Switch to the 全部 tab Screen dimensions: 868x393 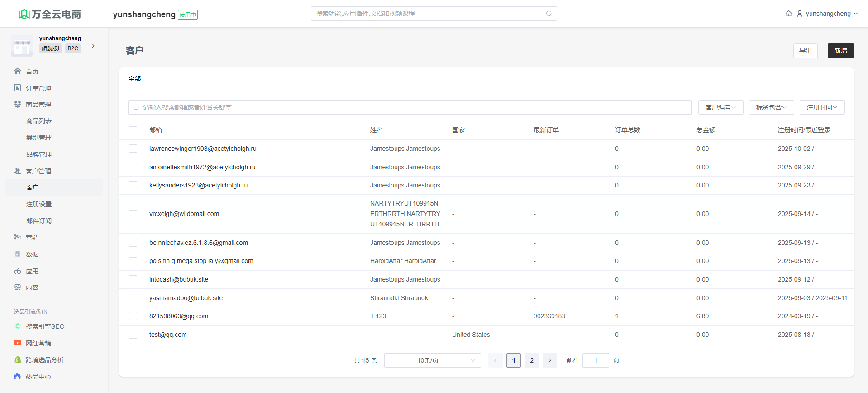pos(134,79)
